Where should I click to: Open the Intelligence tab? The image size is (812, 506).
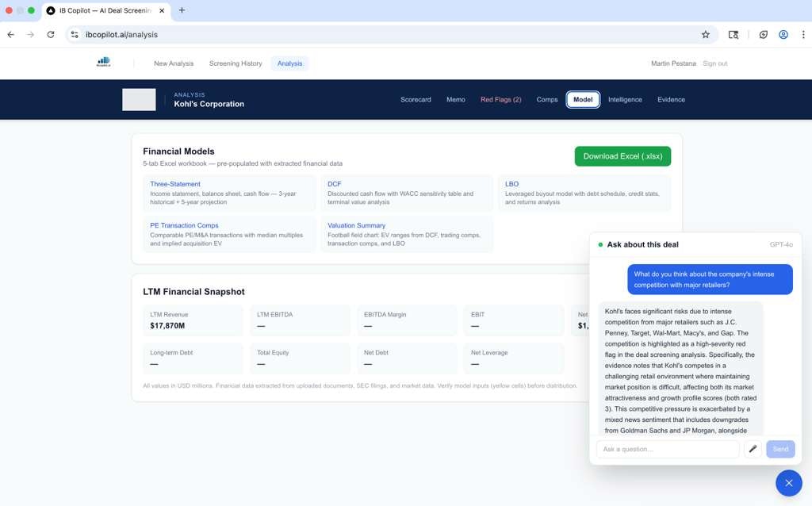coord(625,99)
